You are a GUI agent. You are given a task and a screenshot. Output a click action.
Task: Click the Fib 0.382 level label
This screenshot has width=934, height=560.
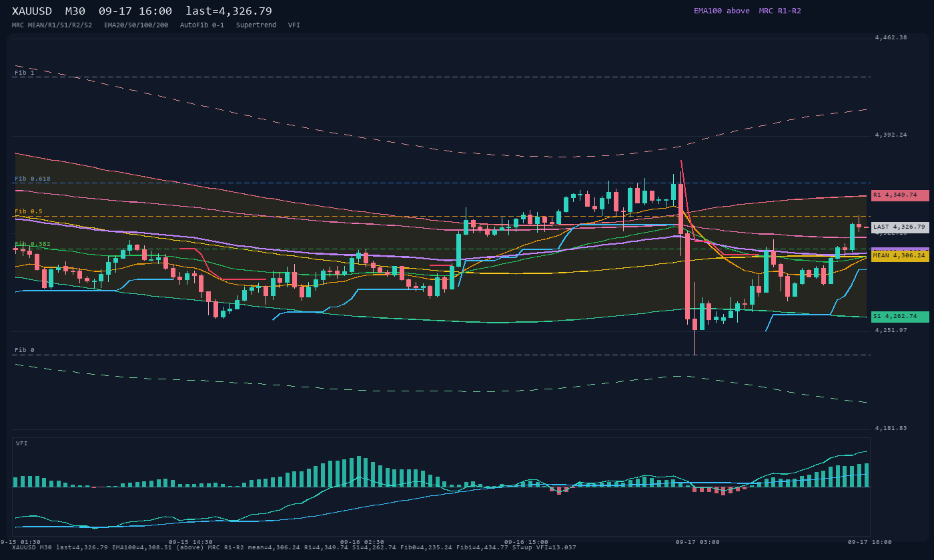tap(33, 244)
